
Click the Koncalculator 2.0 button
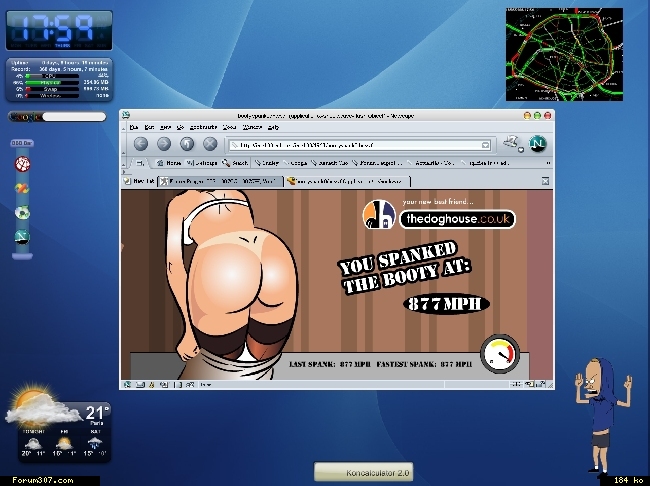(364, 472)
